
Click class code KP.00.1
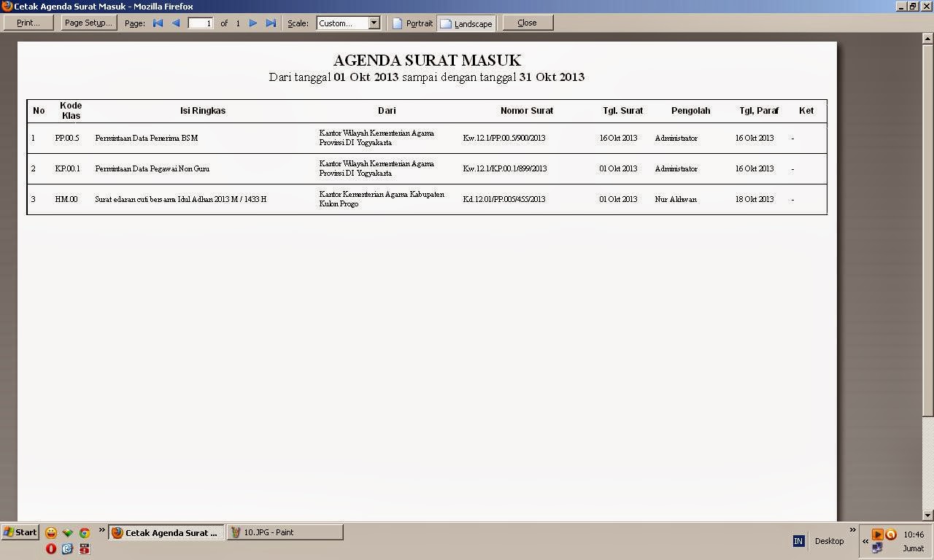[x=68, y=168]
